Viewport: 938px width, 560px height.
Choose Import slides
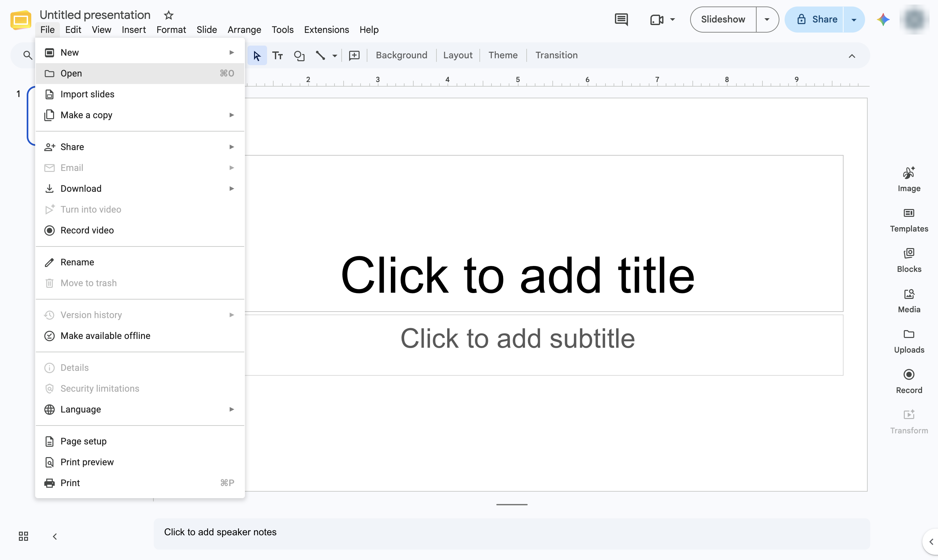click(x=140, y=94)
